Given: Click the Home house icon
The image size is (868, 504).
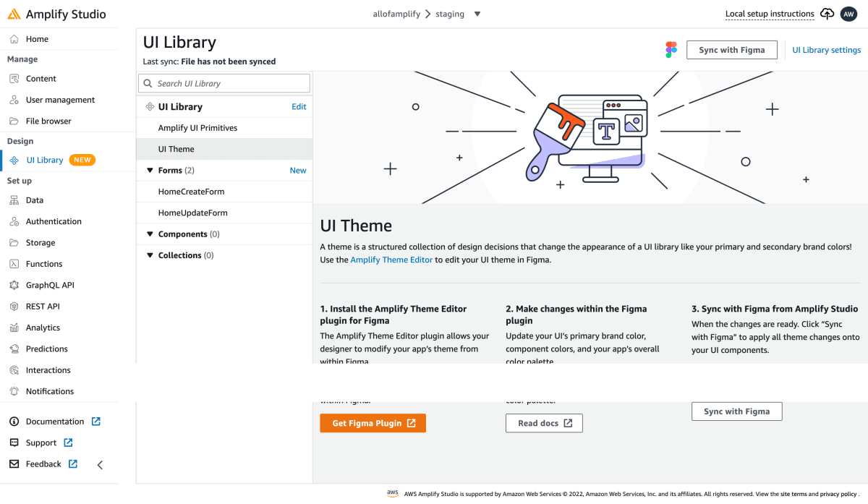Looking at the screenshot, I should (x=14, y=39).
